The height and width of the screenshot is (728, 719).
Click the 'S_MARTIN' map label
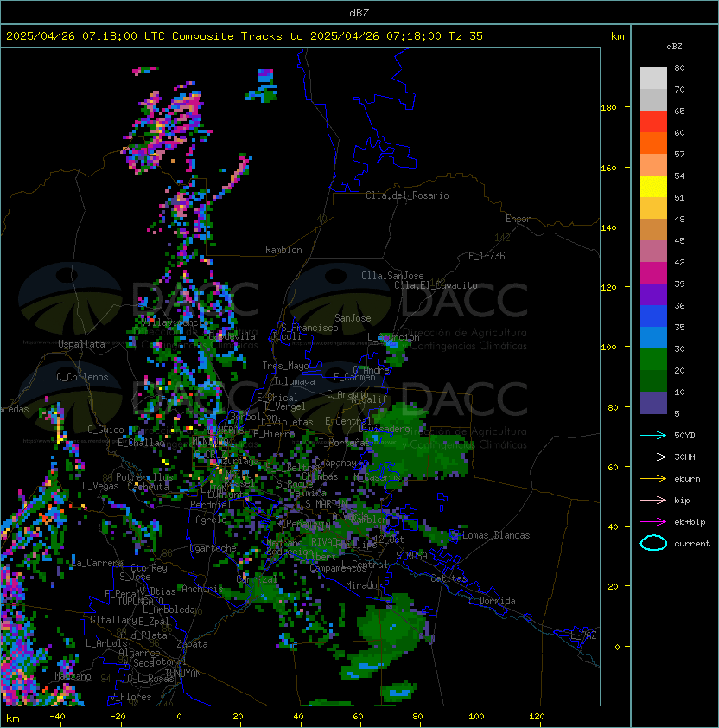click(x=327, y=504)
